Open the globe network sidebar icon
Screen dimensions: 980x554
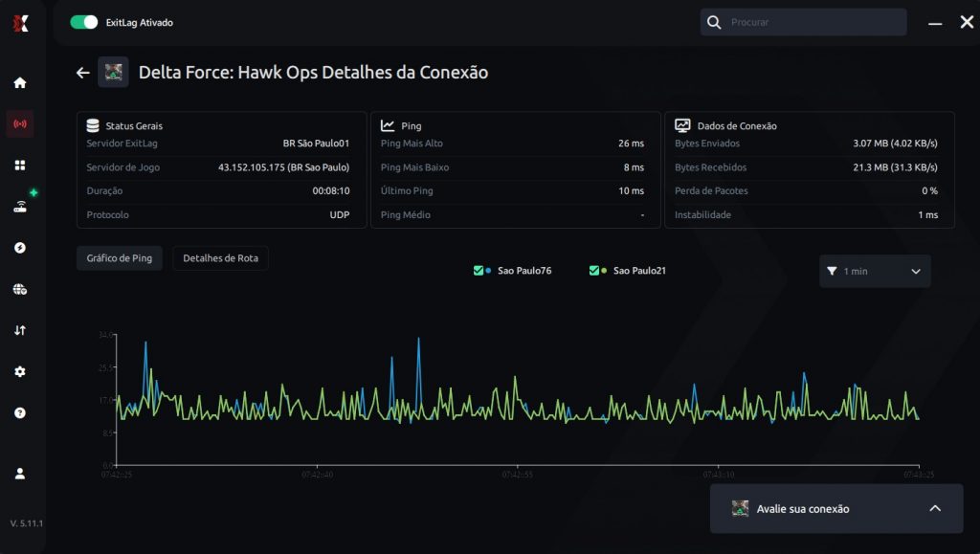click(x=20, y=289)
